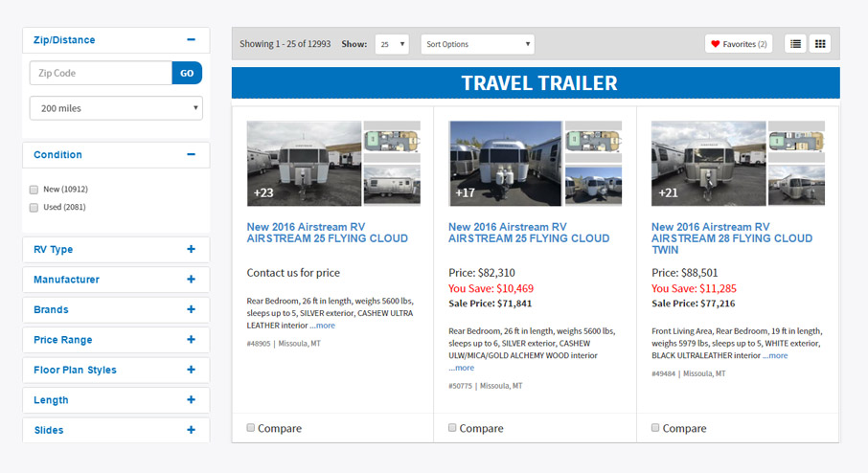The width and height of the screenshot is (868, 473).
Task: Tick Compare for listing #48905
Action: (251, 428)
